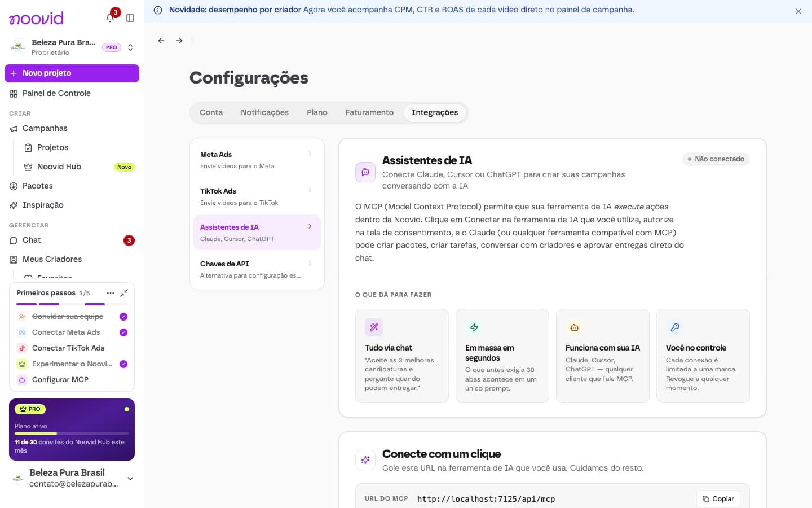
Task: Open TikTok Ads integration
Action: click(x=257, y=196)
